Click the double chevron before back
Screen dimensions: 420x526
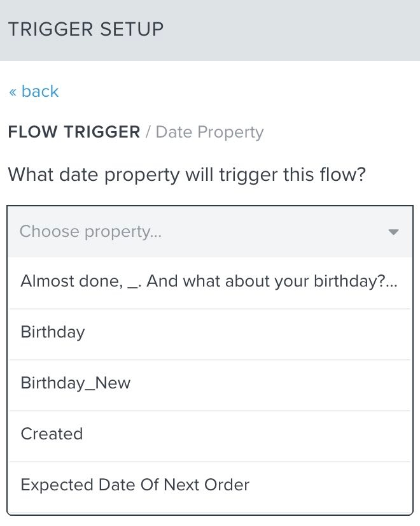[x=13, y=92]
